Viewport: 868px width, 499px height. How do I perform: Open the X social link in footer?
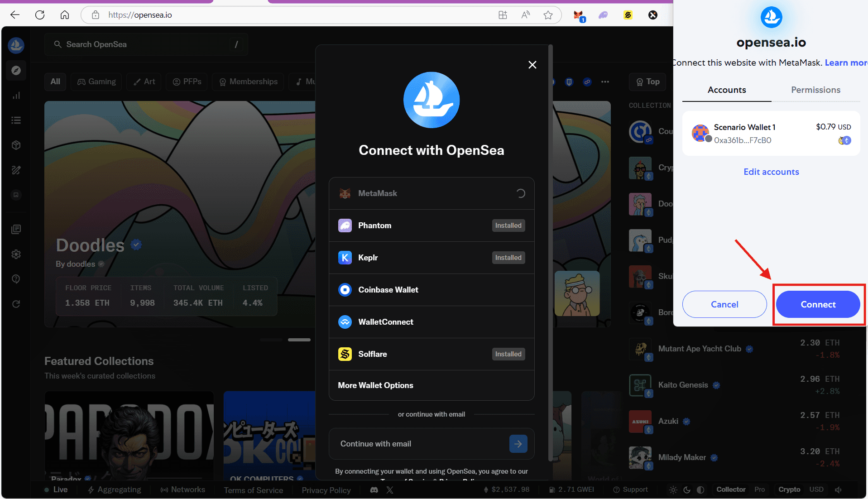tap(390, 490)
